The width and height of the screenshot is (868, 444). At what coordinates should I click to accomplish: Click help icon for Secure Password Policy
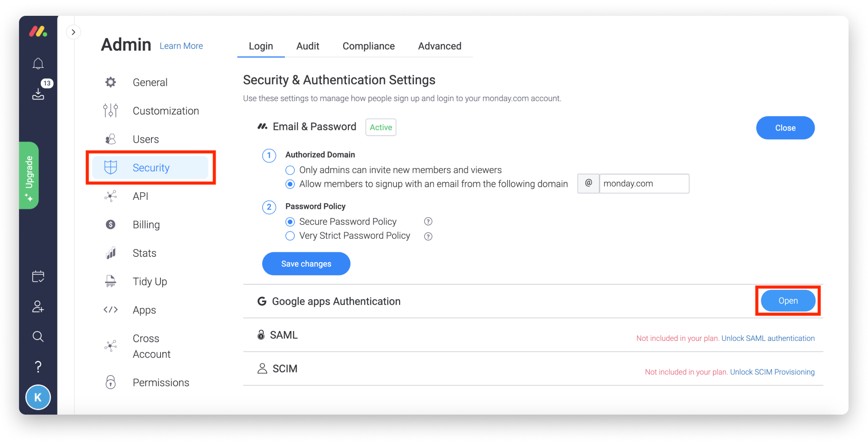(428, 222)
